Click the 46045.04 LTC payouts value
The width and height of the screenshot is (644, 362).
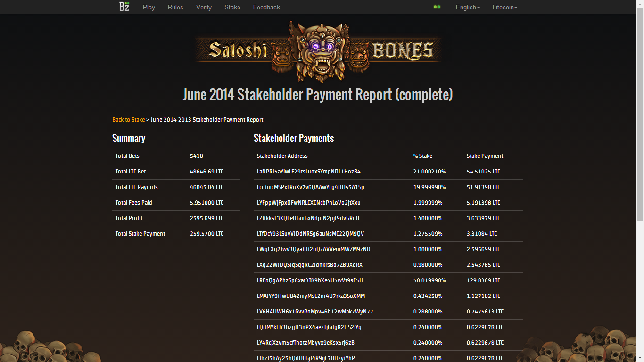(207, 187)
